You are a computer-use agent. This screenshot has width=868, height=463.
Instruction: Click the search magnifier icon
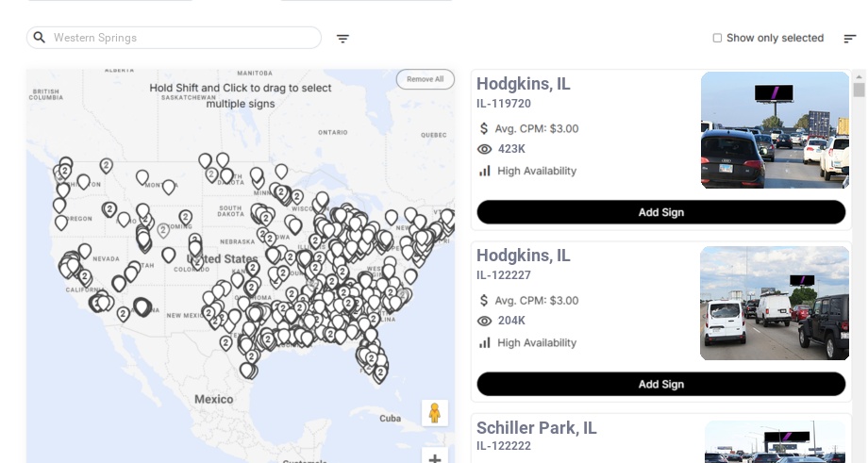[40, 38]
